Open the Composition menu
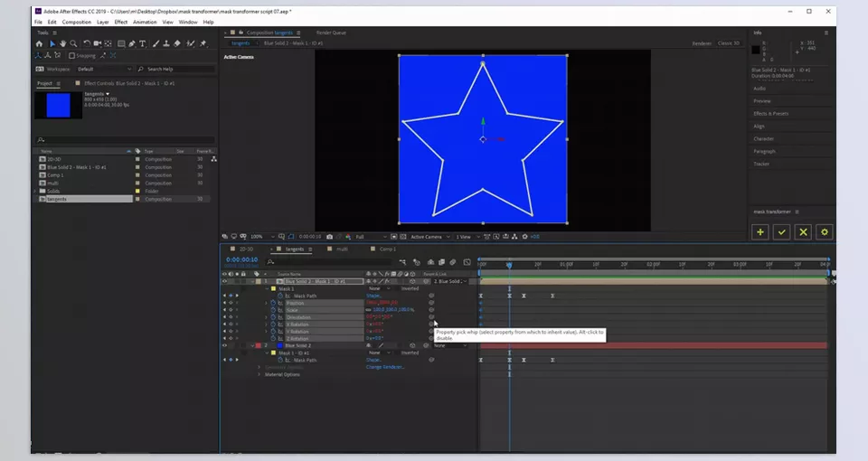Image resolution: width=868 pixels, height=461 pixels. click(x=76, y=22)
